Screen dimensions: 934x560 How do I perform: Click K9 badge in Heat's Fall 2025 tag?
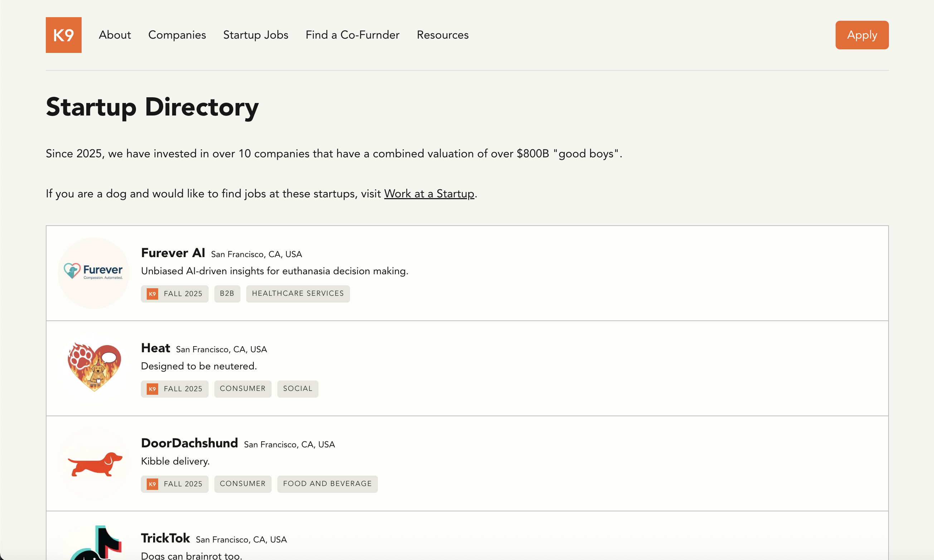pos(152,389)
